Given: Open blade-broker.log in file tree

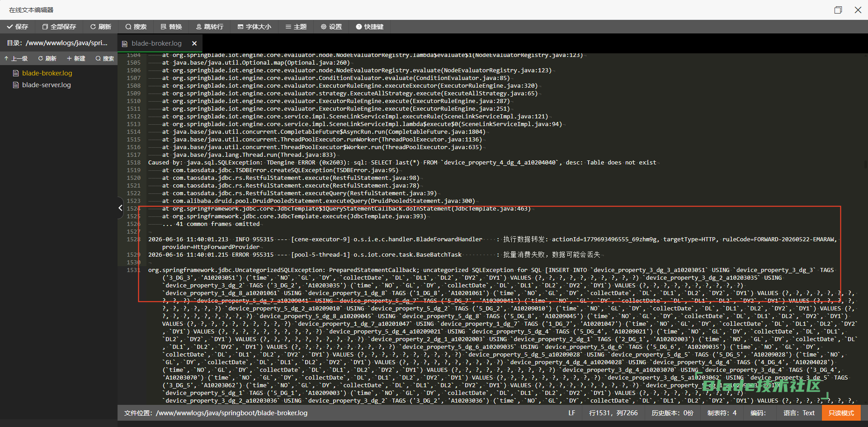Looking at the screenshot, I should [47, 73].
